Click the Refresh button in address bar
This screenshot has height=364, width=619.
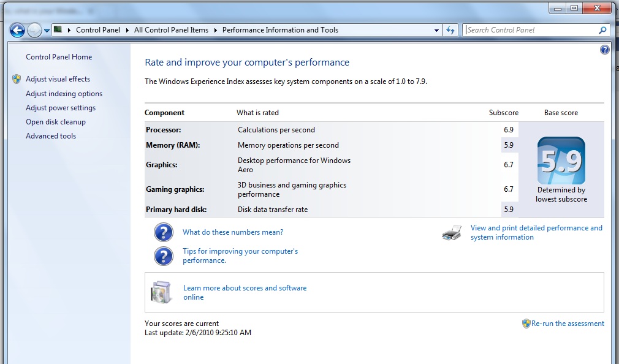tap(450, 30)
